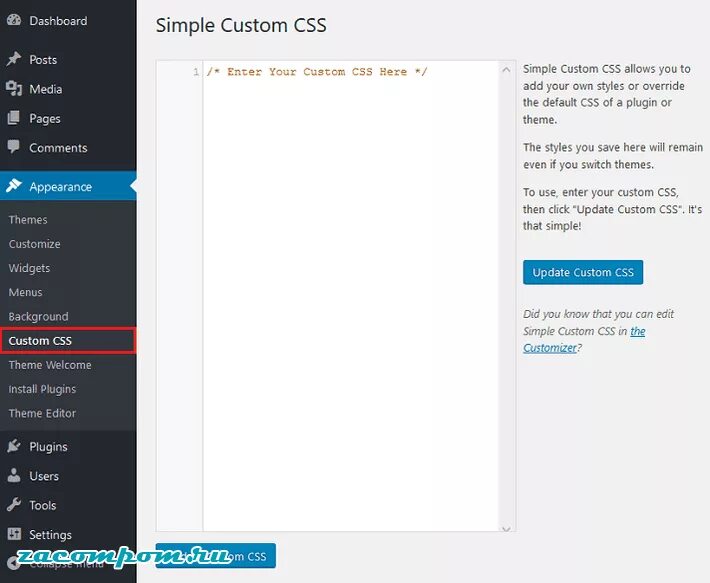Open Widgets submenu item
Screen dimensions: 710x583
point(29,268)
